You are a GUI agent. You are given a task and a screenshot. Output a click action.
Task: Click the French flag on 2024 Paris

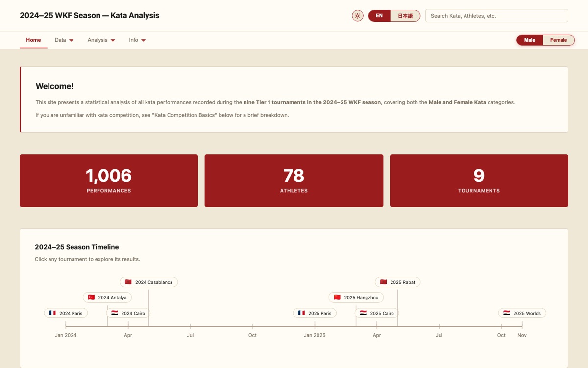point(52,313)
